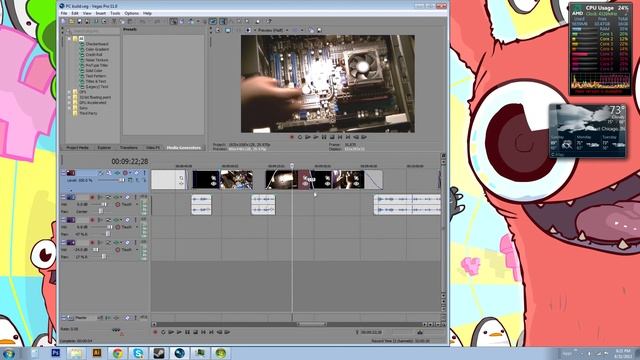640x360 pixels.
Task: Open the Insert menu
Action: click(x=100, y=13)
